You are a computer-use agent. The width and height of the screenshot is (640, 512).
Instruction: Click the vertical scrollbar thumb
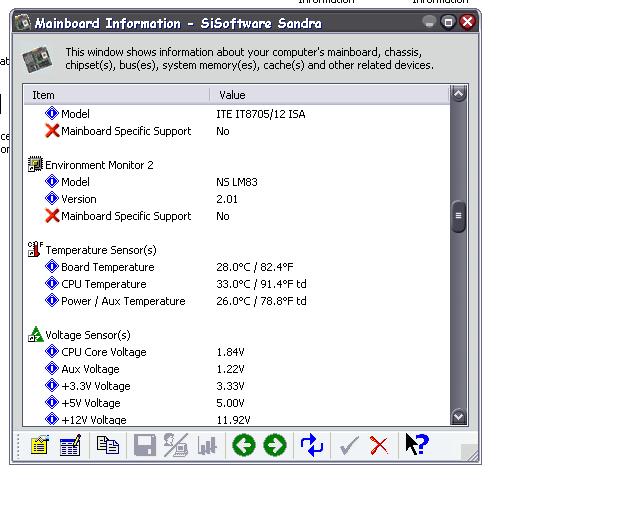click(458, 216)
